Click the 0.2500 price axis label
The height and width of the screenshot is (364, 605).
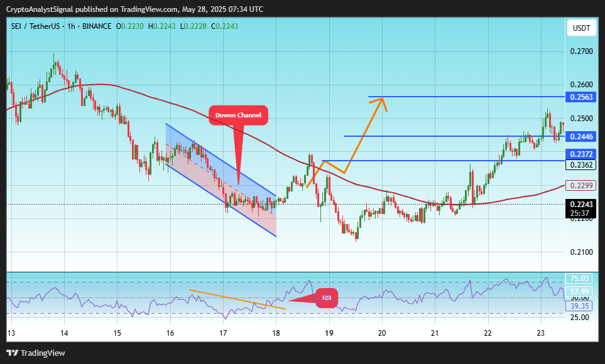click(x=582, y=119)
